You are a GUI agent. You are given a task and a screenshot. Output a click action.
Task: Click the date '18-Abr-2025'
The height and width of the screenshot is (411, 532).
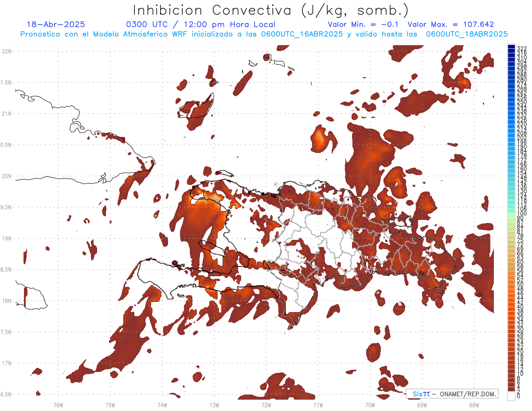(x=56, y=24)
